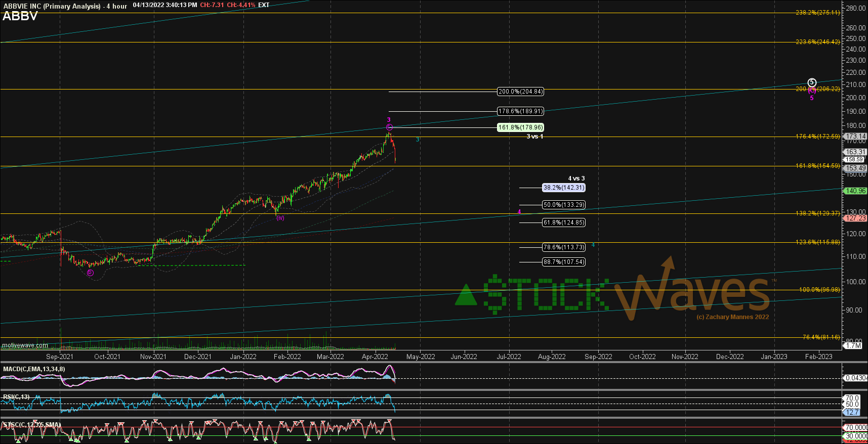The width and height of the screenshot is (868, 444).
Task: Click the timestamp 04/13/2022 3:40:13 PM
Action: (165, 5)
